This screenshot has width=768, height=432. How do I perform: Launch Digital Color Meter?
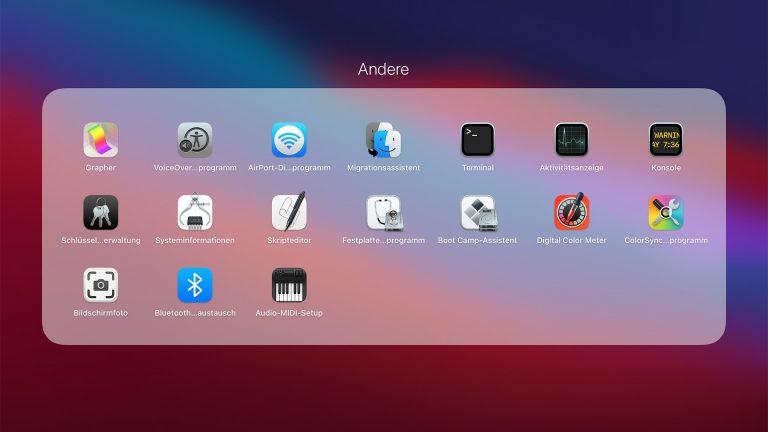tap(571, 213)
